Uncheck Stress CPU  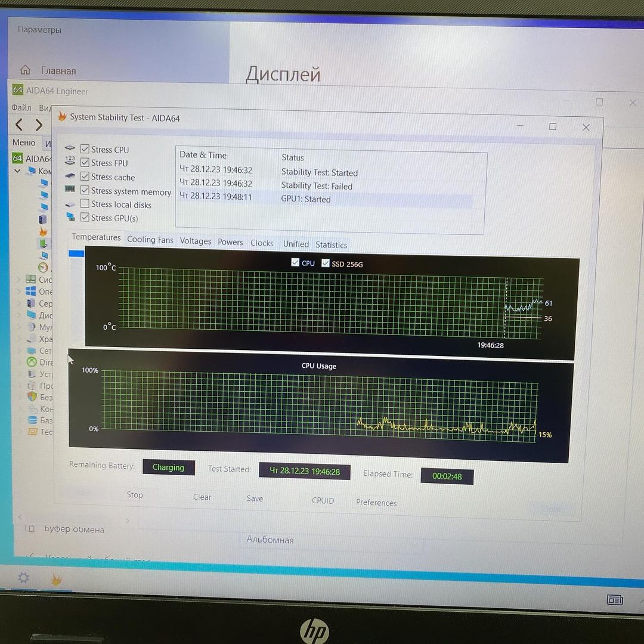click(x=85, y=148)
